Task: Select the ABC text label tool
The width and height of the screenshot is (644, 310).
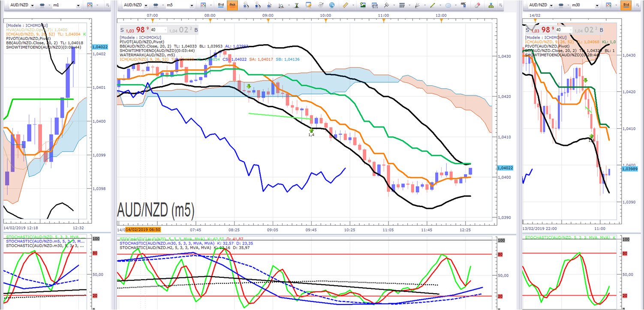Action: (x=463, y=5)
